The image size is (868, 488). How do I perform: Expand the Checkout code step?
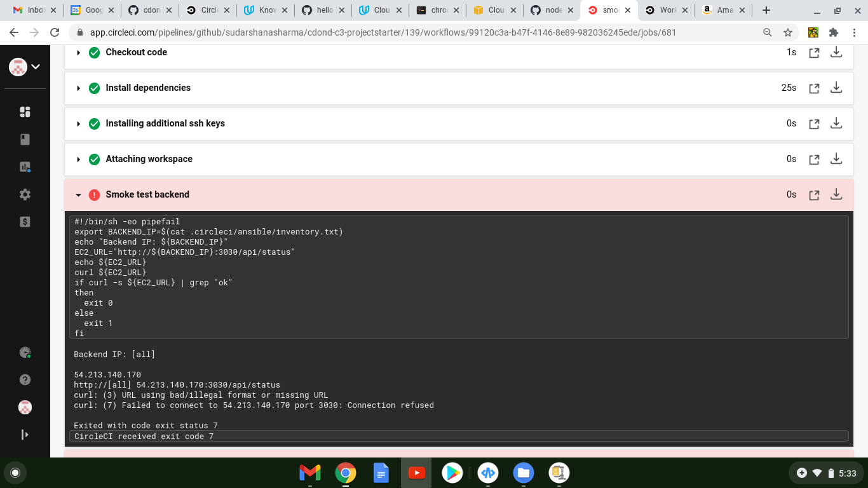tap(79, 52)
